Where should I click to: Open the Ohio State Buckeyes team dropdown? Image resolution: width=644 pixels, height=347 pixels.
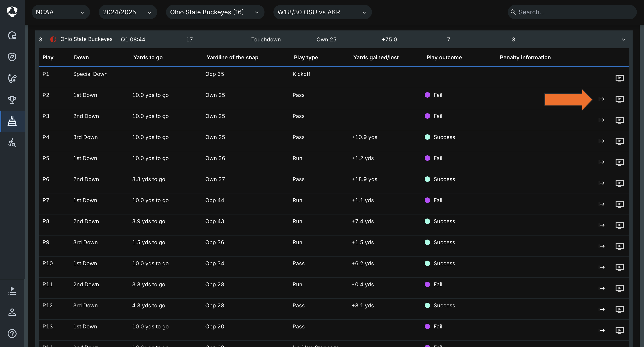[215, 12]
